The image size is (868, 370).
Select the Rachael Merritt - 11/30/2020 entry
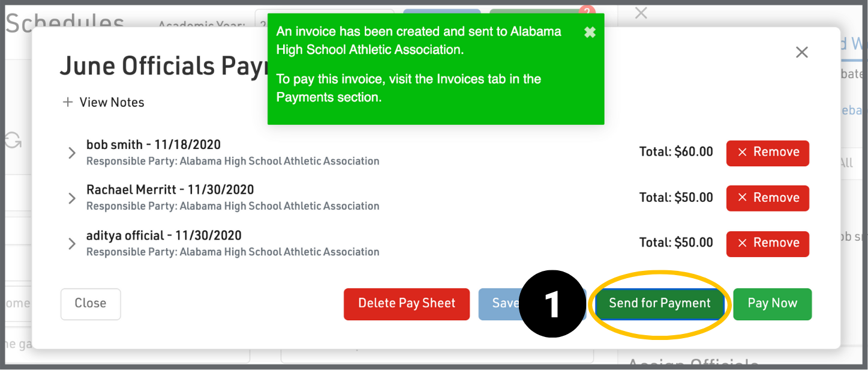(x=170, y=190)
